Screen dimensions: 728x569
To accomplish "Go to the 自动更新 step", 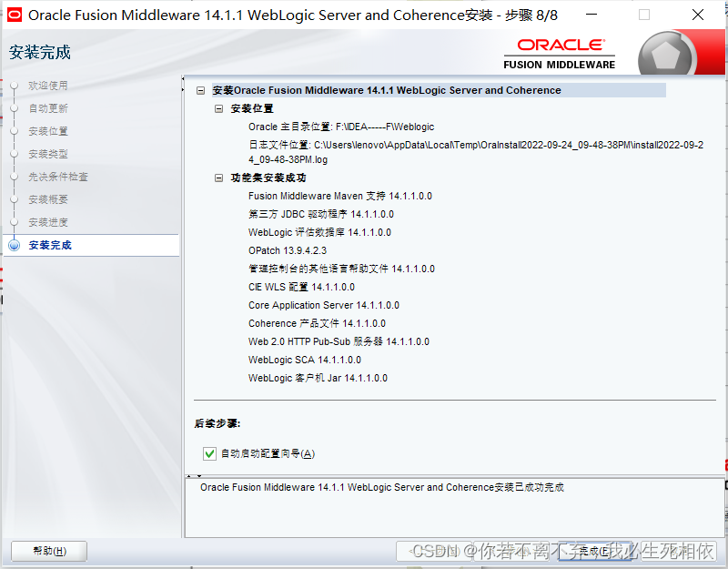I will tap(48, 108).
